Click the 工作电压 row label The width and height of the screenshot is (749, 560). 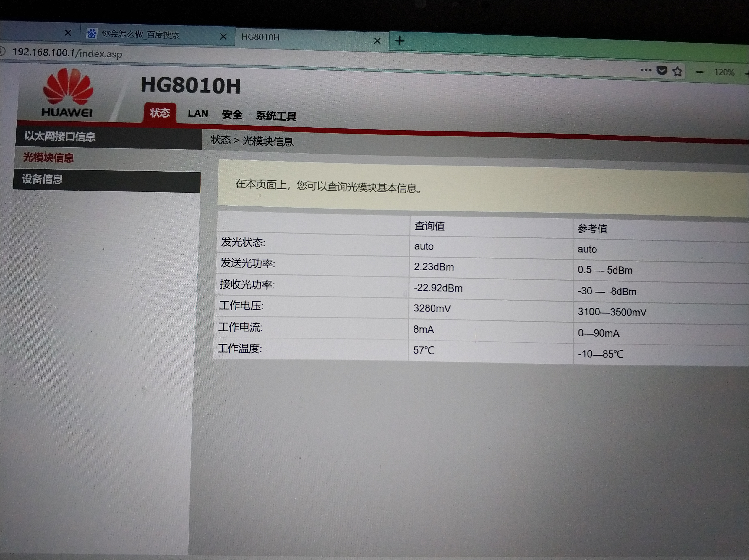pyautogui.click(x=241, y=306)
